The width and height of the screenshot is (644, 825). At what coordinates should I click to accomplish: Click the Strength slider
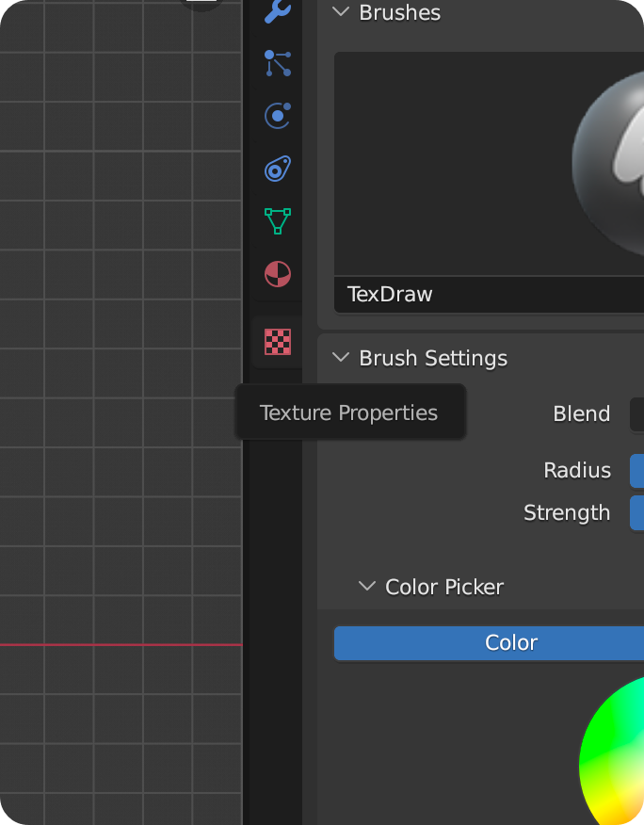636,512
